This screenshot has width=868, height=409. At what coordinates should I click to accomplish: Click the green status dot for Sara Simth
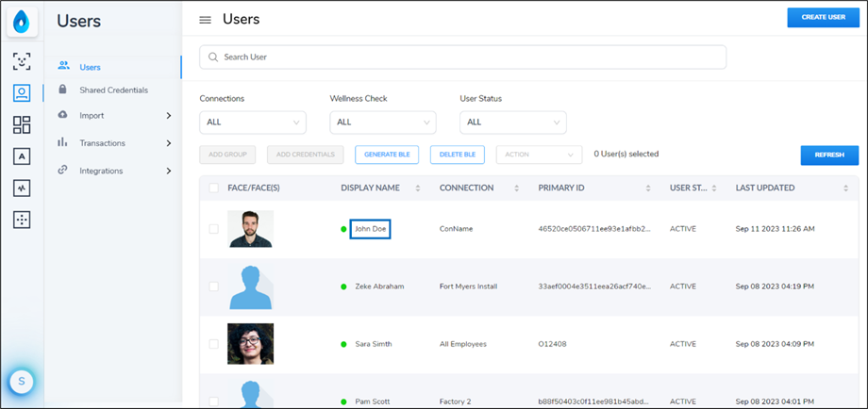tap(343, 344)
